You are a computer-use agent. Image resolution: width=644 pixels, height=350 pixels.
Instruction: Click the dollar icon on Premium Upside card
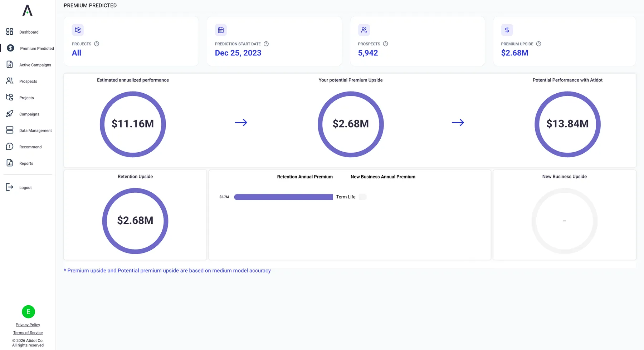(507, 30)
